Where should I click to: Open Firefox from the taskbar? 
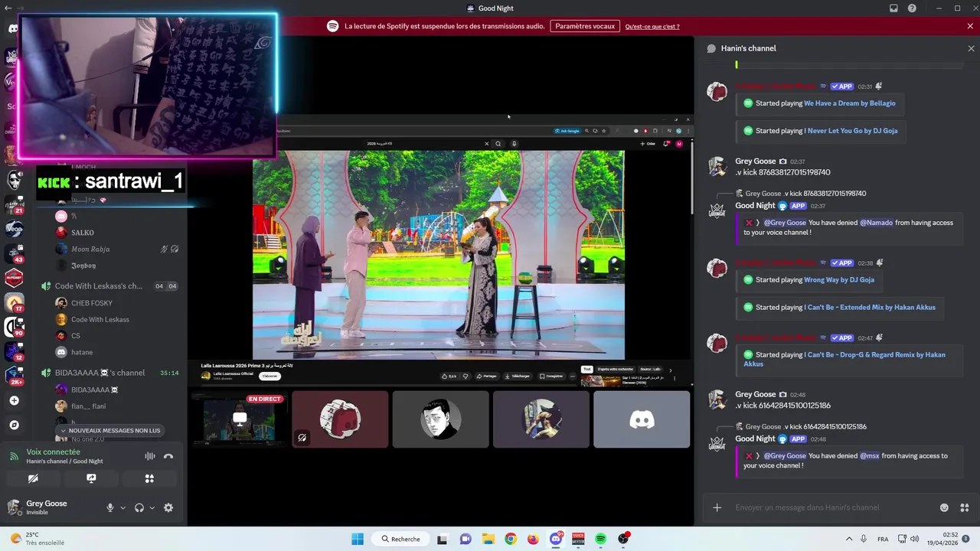click(533, 539)
